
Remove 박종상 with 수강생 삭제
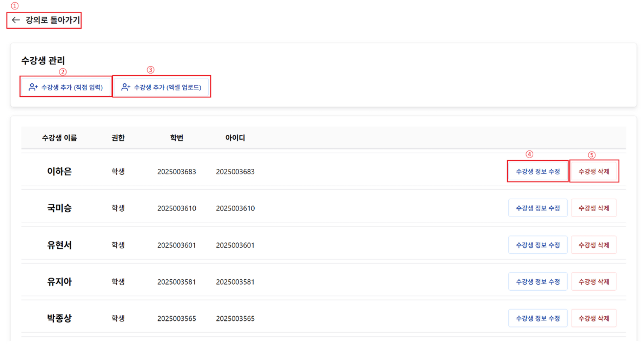(x=594, y=318)
